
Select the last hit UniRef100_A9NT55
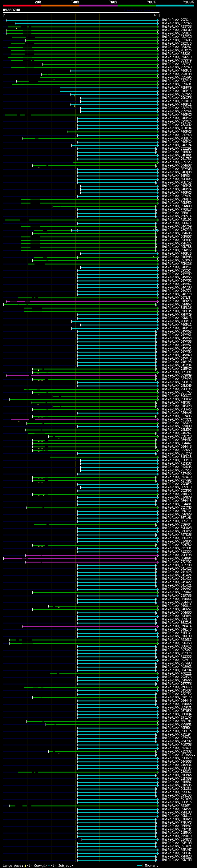[x=176, y=860]
